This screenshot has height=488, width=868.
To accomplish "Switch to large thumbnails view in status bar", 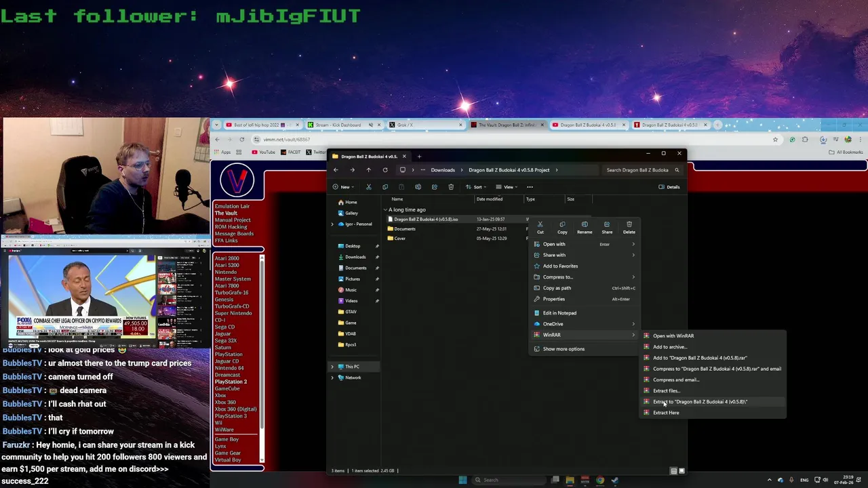I will [682, 470].
